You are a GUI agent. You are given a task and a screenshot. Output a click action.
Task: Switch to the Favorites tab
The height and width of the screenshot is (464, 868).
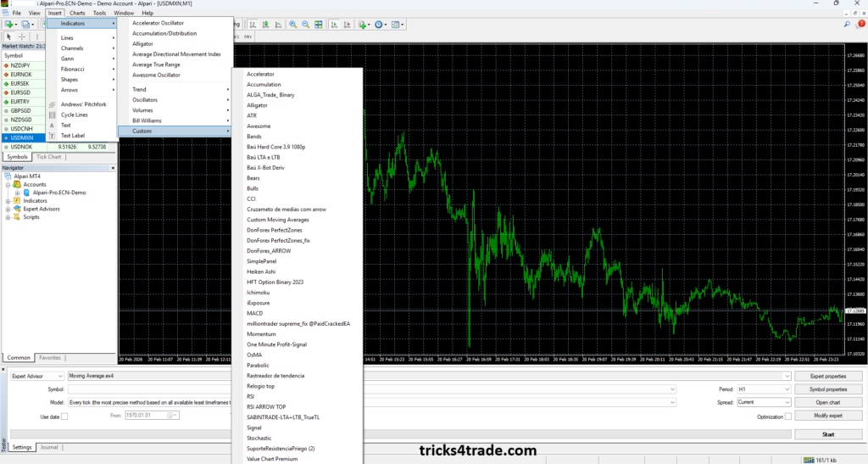pyautogui.click(x=50, y=358)
